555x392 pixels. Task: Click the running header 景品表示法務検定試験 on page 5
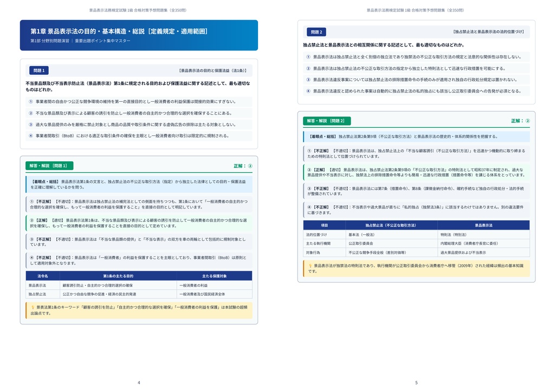point(416,10)
